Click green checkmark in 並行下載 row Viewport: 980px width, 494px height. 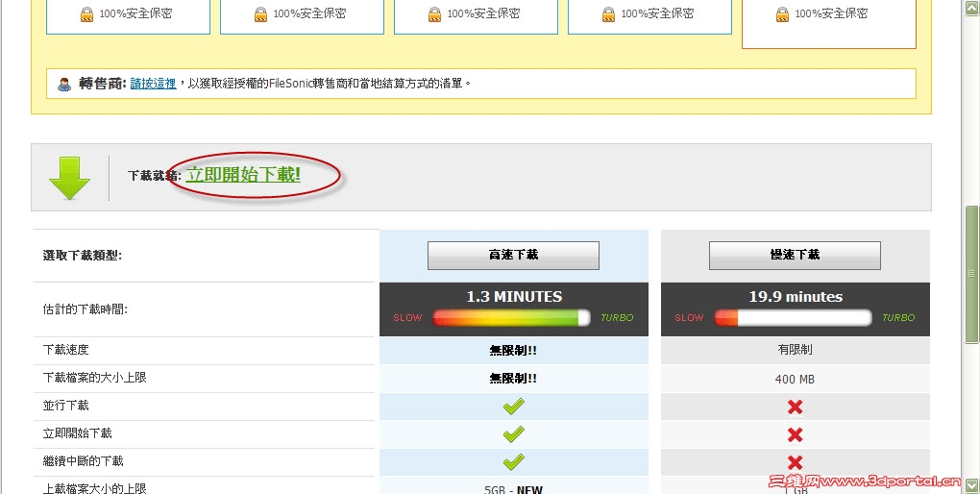click(x=513, y=408)
